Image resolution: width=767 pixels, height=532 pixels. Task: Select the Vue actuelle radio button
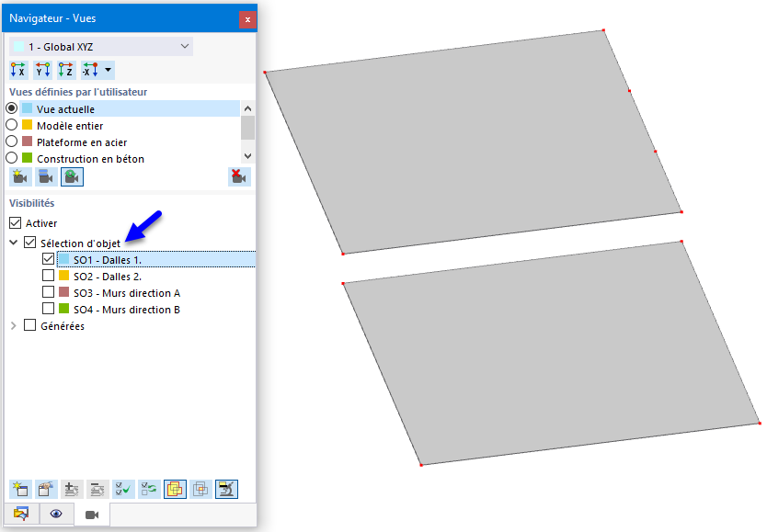click(12, 108)
